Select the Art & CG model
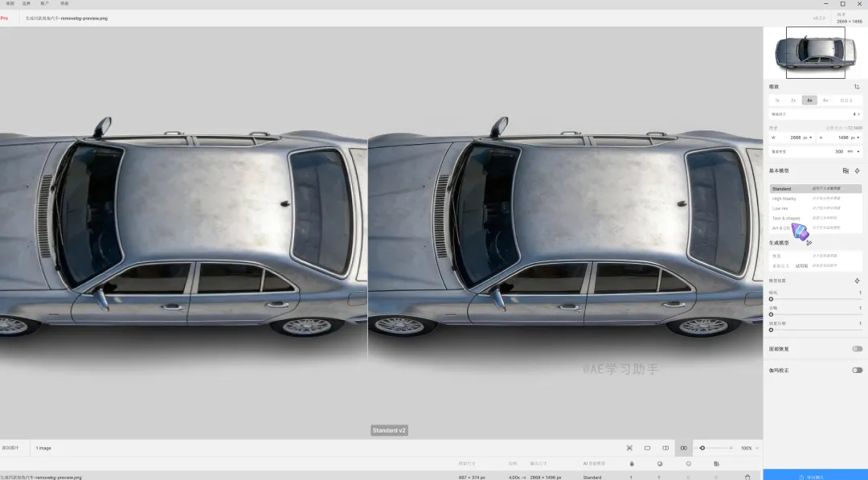 pos(816,228)
